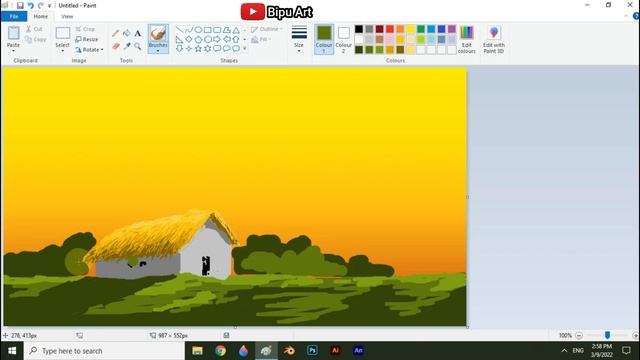The height and width of the screenshot is (360, 640).
Task: Open Photoshop from the taskbar
Action: [x=312, y=351]
